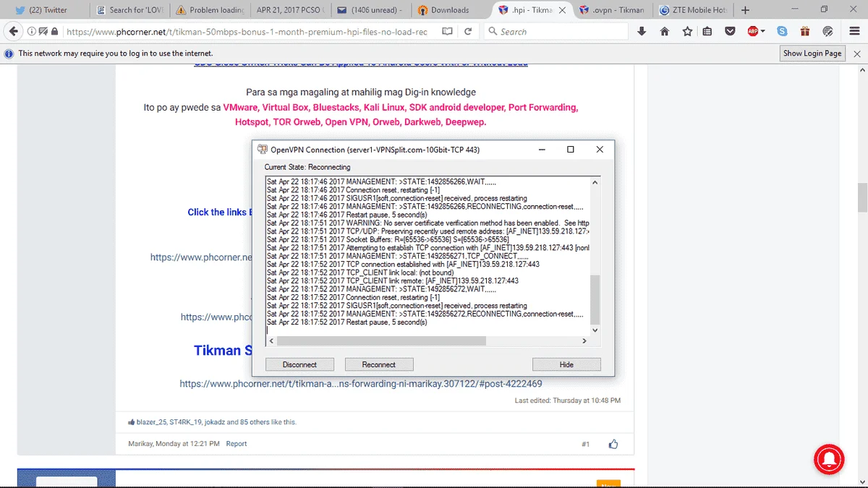The image size is (868, 488).
Task: Open Marikay's profile link
Action: pyautogui.click(x=141, y=444)
